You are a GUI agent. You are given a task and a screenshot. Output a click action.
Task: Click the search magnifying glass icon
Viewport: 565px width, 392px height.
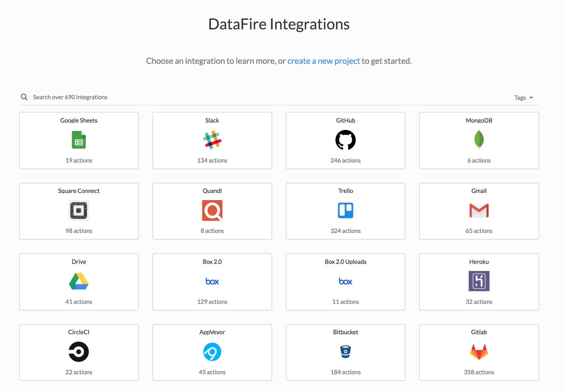click(x=24, y=97)
